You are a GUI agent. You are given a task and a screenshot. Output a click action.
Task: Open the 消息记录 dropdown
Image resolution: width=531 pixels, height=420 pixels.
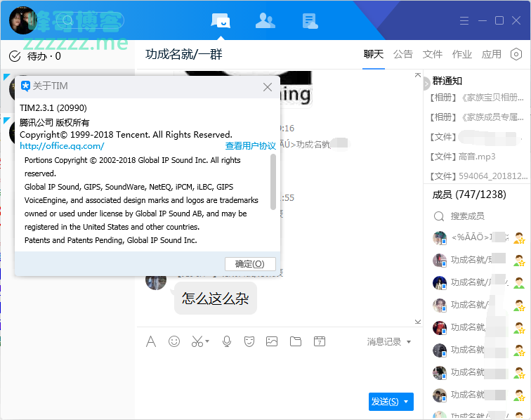(389, 342)
